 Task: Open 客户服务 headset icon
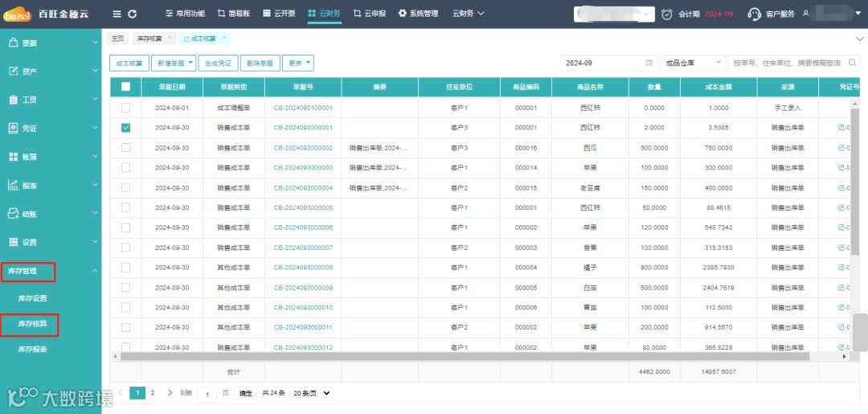[x=754, y=14]
